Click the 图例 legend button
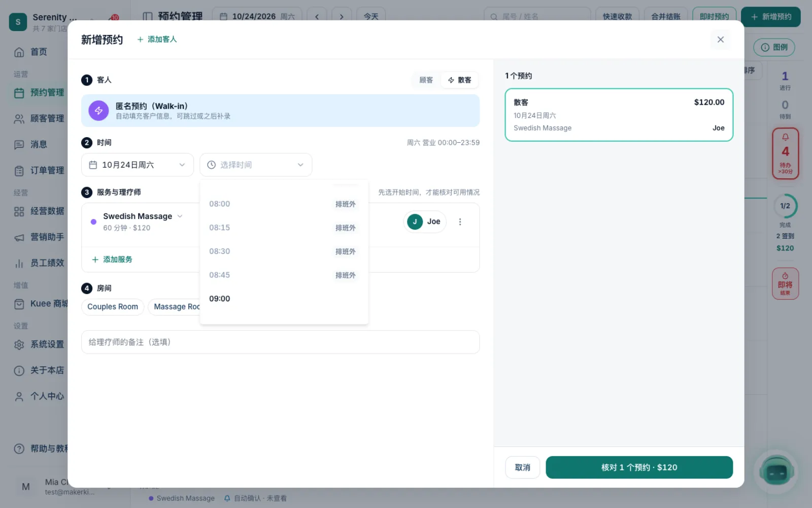 774,47
